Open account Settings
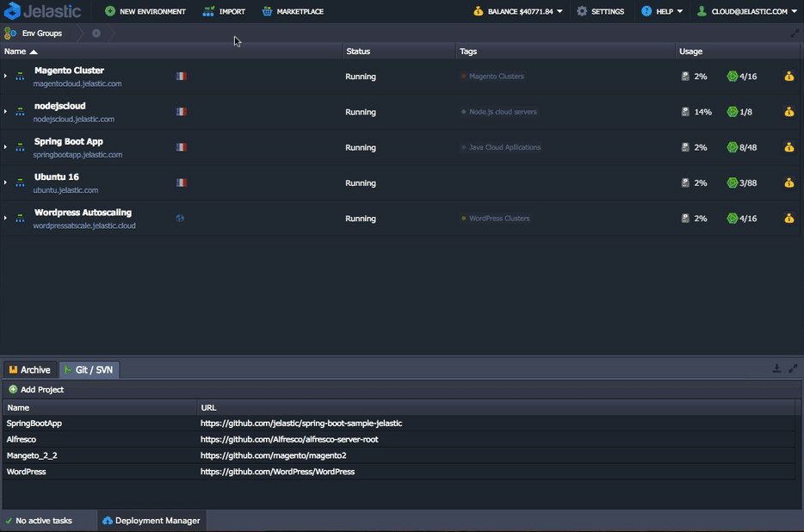 tap(601, 11)
